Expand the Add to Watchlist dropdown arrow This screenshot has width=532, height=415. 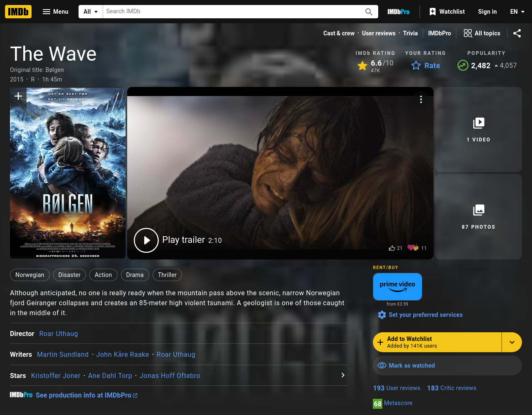tap(512, 342)
